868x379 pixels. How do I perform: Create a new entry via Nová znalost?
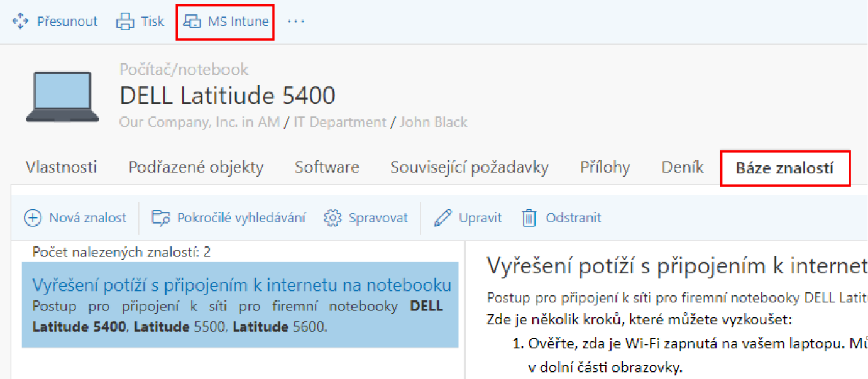75,218
